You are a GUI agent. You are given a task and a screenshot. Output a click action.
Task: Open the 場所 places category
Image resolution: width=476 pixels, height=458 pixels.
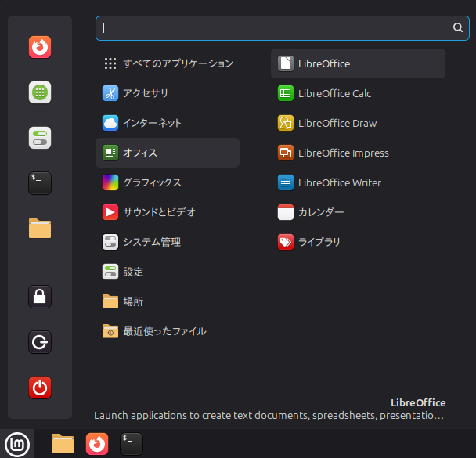click(x=168, y=301)
